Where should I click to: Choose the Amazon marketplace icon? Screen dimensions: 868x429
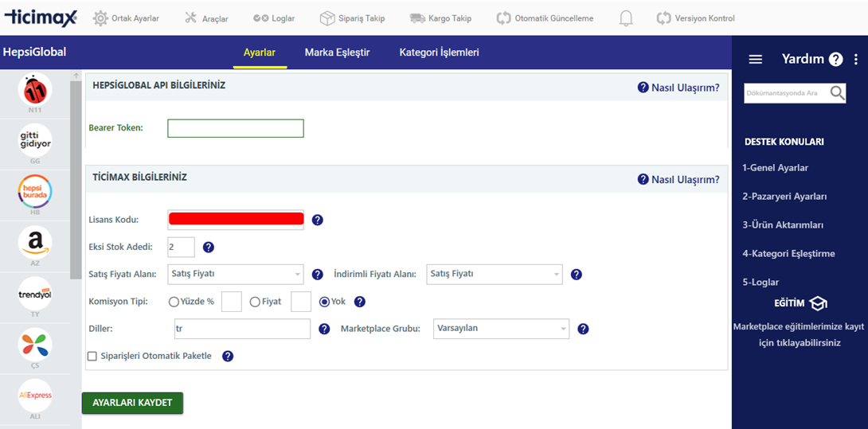point(35,243)
